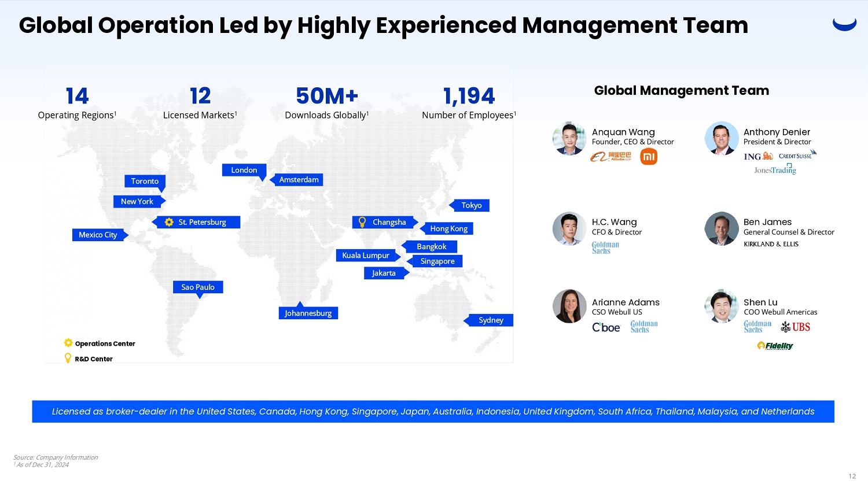Click the "As of Dec 31, 2024" footnote
868x488 pixels.
(x=42, y=465)
